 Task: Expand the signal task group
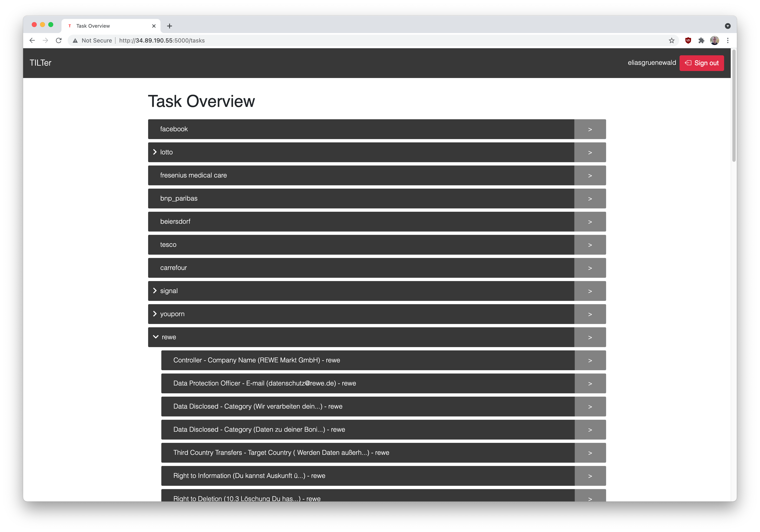coord(155,291)
